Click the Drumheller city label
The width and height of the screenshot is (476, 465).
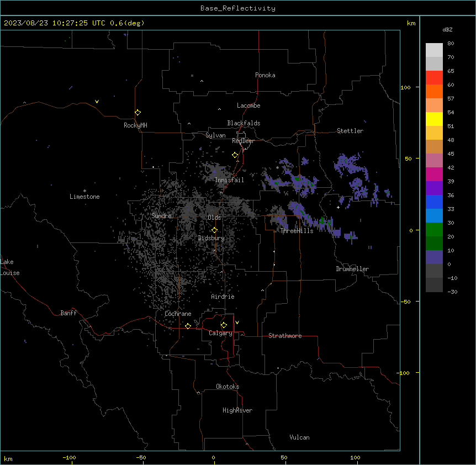click(352, 269)
